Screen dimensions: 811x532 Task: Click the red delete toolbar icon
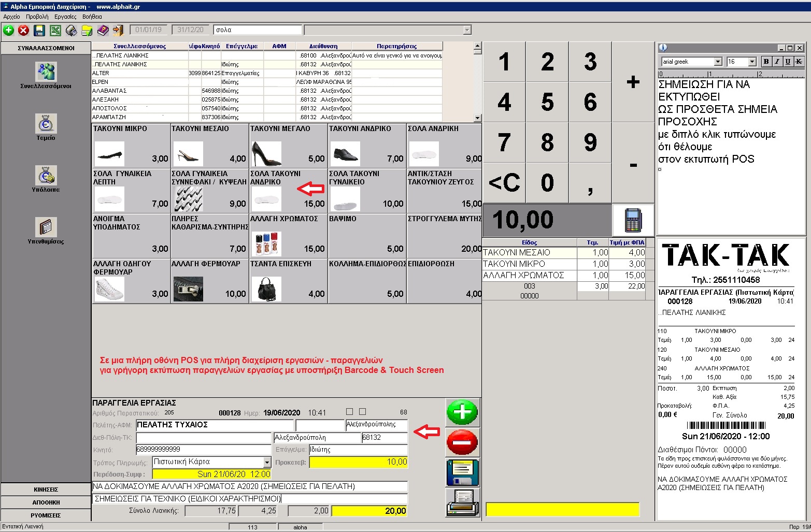(x=23, y=31)
